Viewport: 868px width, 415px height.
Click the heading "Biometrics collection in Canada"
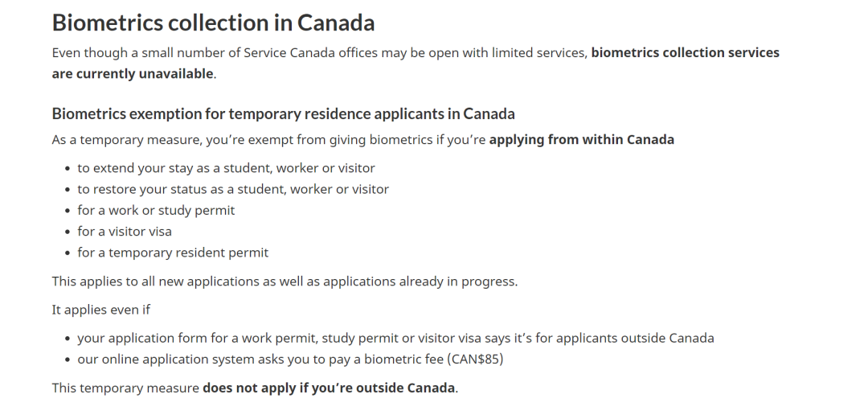click(x=213, y=23)
